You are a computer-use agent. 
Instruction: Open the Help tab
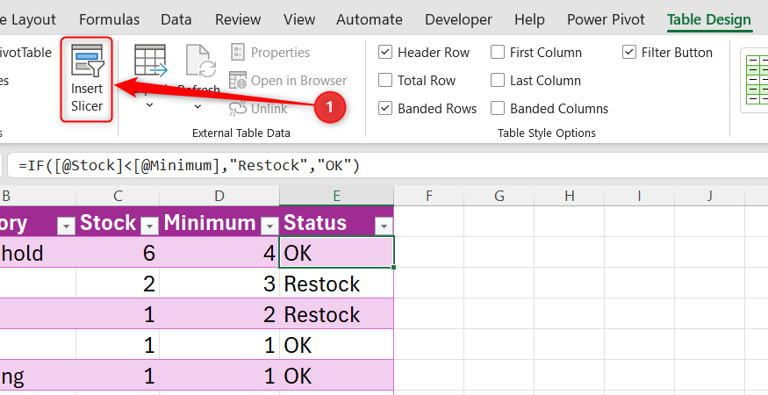pyautogui.click(x=529, y=20)
